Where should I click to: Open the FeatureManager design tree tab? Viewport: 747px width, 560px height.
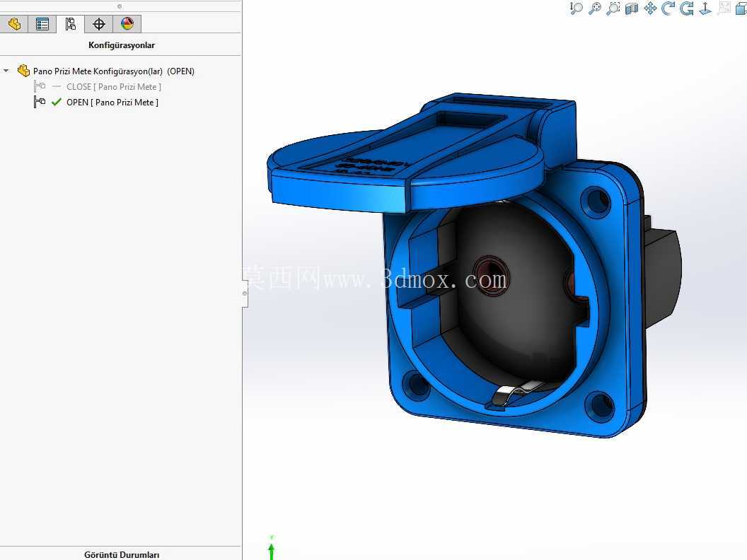pyautogui.click(x=14, y=24)
